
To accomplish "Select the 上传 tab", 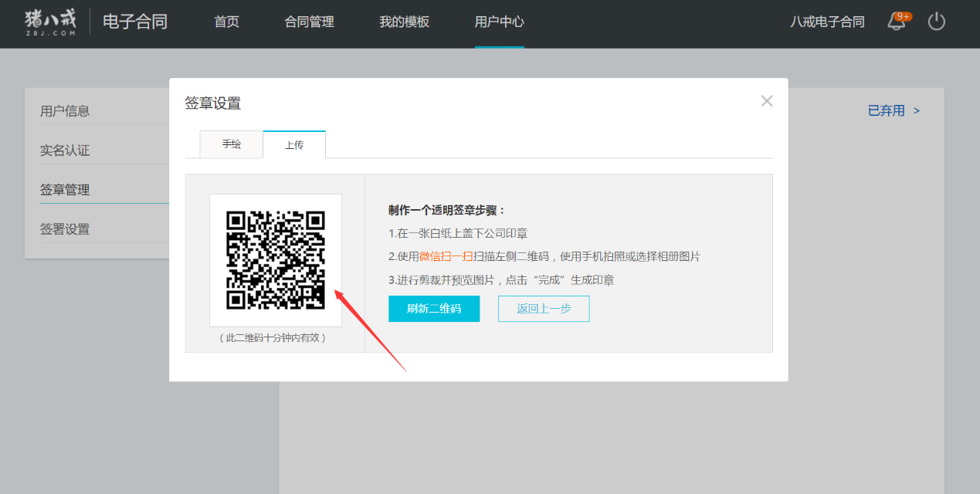I will [x=294, y=144].
